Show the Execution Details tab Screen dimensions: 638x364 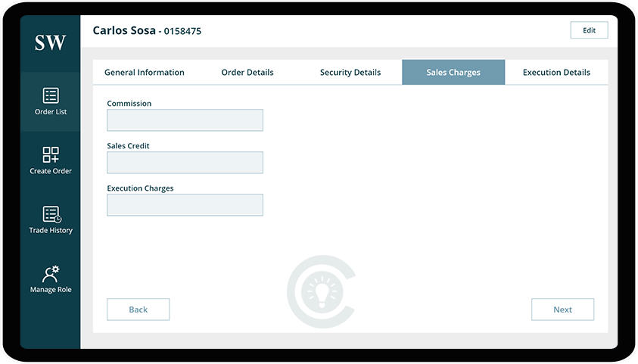[556, 73]
